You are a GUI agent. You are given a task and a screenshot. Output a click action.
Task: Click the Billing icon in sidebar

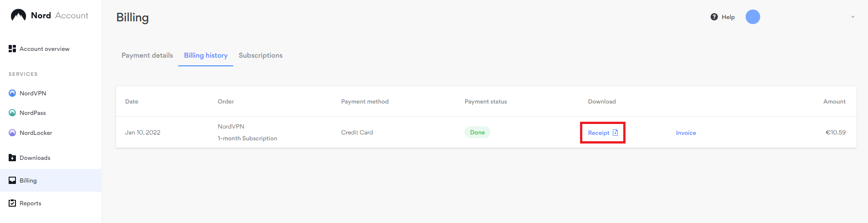pos(12,180)
